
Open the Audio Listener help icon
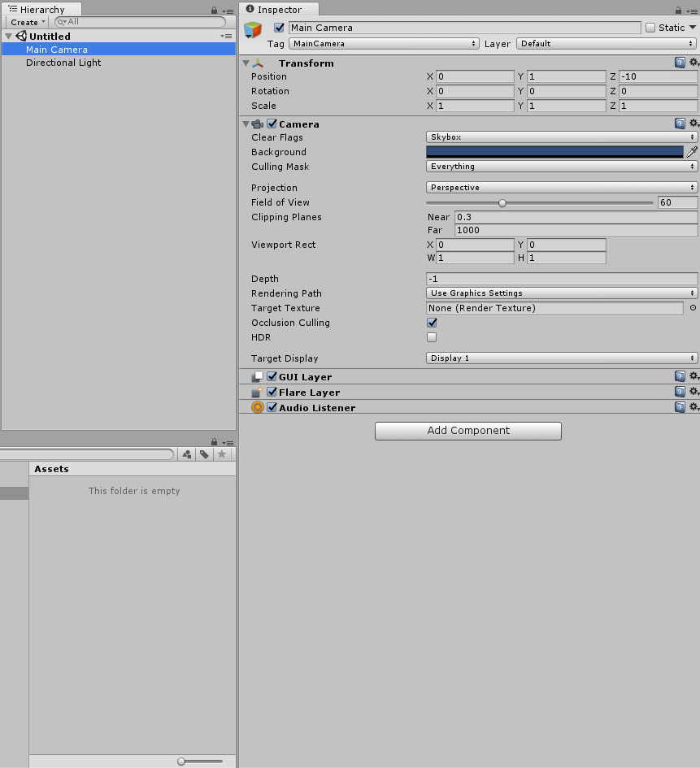click(x=680, y=407)
